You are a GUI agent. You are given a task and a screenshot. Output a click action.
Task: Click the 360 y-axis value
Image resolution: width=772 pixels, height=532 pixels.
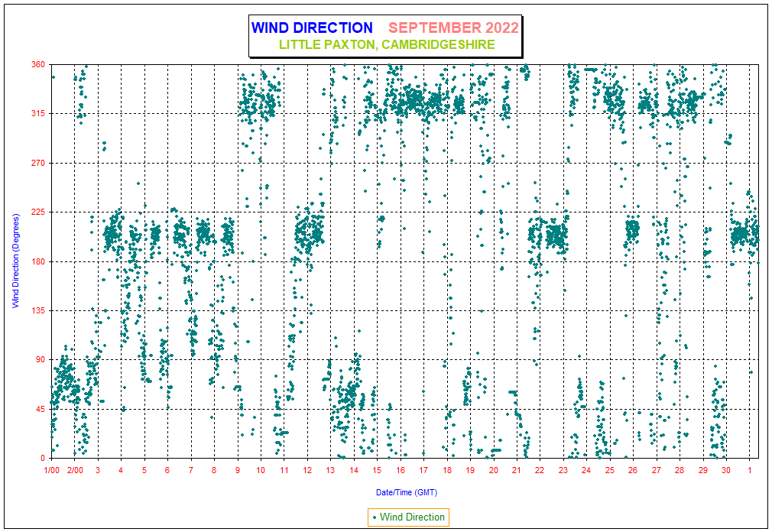38,64
